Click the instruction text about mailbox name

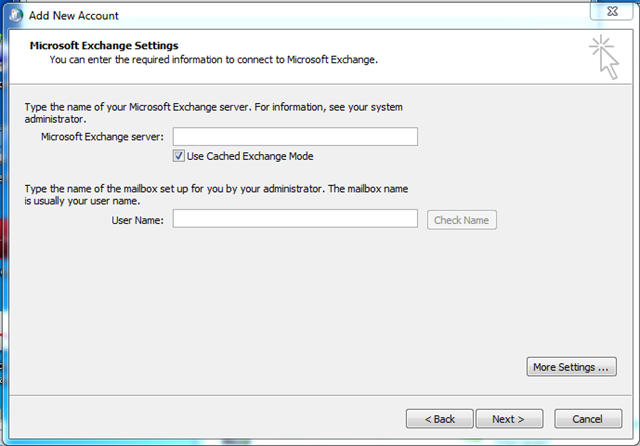216,195
